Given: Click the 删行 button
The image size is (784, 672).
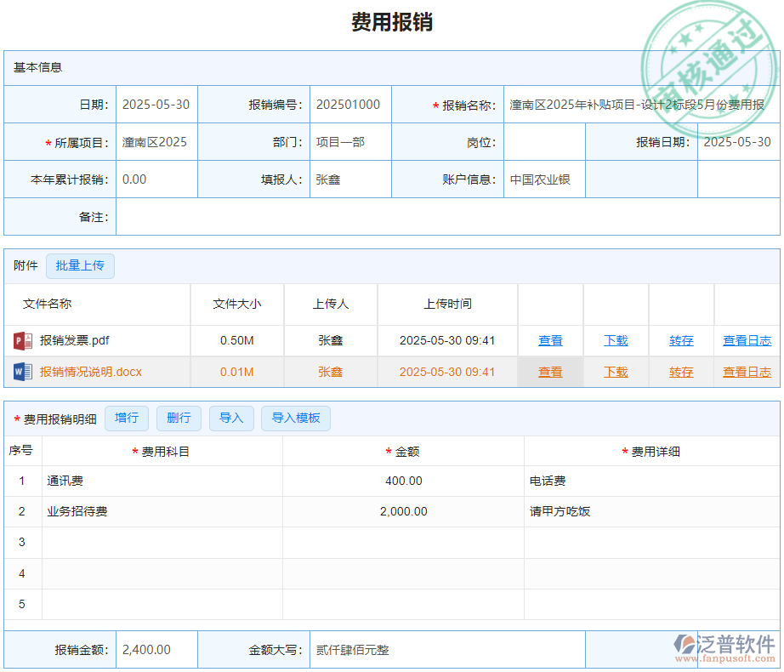Looking at the screenshot, I should click(x=179, y=418).
